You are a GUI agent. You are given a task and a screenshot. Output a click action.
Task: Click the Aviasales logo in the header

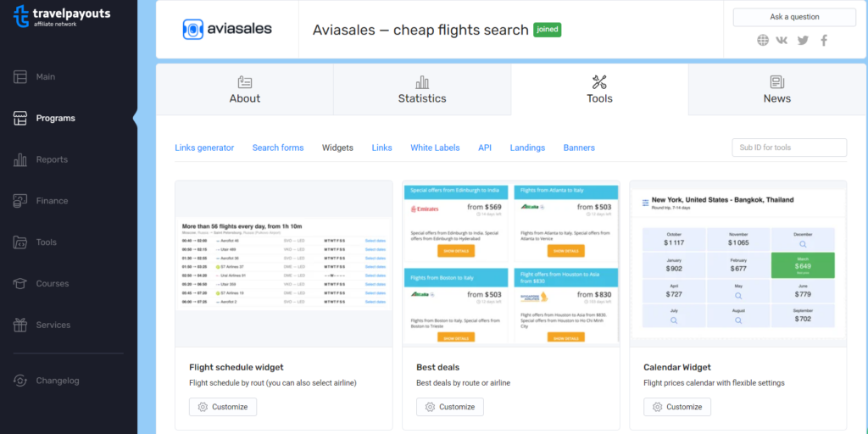(227, 29)
